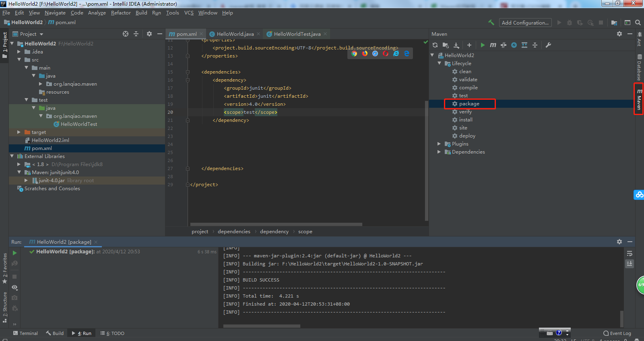Reimport all Maven projects via refresh icon

(x=435, y=45)
